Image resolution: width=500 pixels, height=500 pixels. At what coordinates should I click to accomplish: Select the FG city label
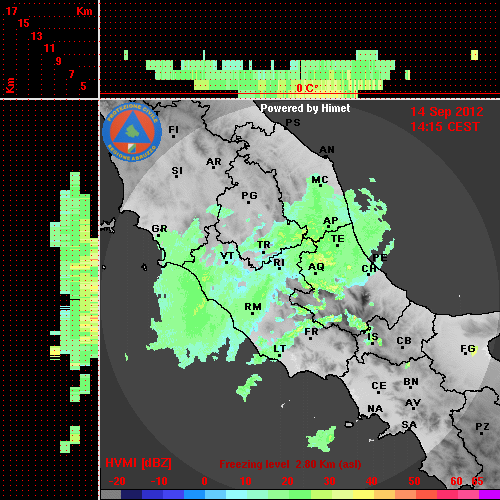pyautogui.click(x=467, y=349)
